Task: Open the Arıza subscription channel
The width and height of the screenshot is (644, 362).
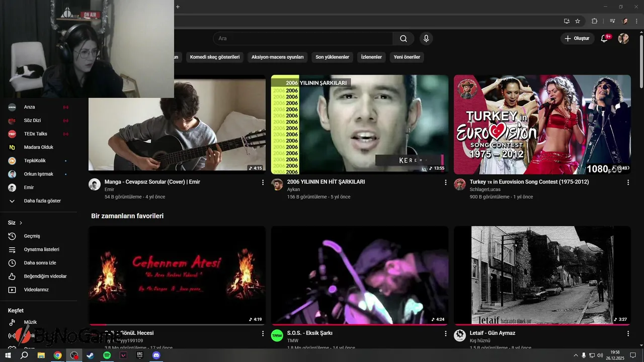Action: click(x=39, y=107)
